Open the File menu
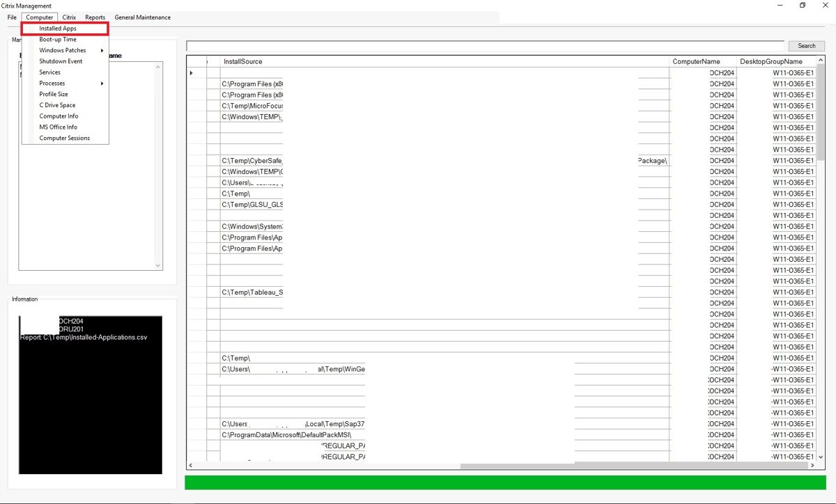Screen dimensions: 836x504 click(12, 17)
